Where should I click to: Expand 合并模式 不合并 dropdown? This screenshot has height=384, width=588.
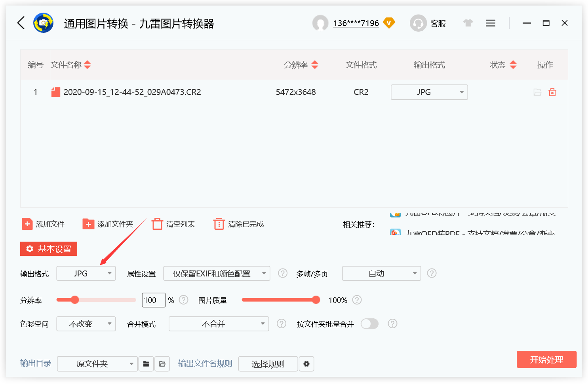click(x=219, y=324)
